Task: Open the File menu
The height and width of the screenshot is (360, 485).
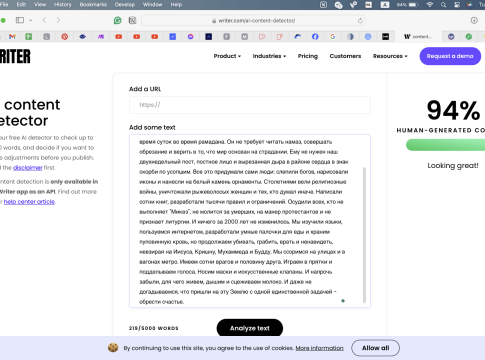Action: click(x=4, y=5)
